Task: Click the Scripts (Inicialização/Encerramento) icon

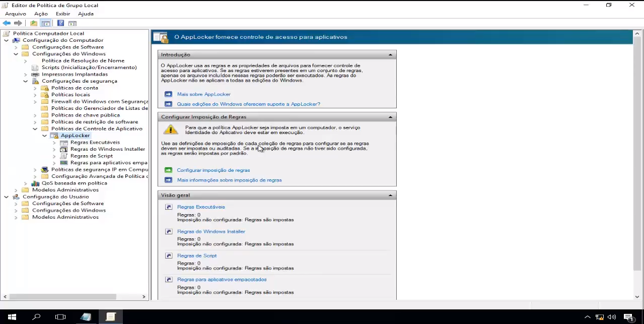Action: pyautogui.click(x=35, y=68)
